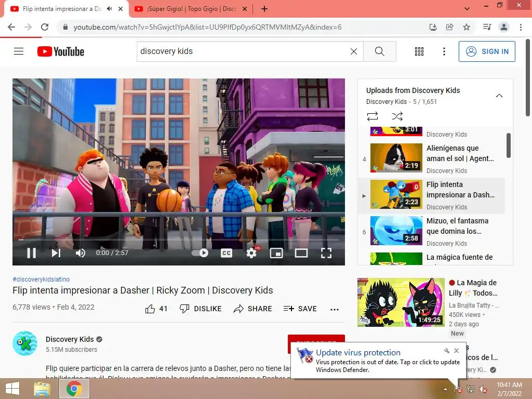Mute the audio indicator on first tab
532x399 pixels.
pos(109,9)
